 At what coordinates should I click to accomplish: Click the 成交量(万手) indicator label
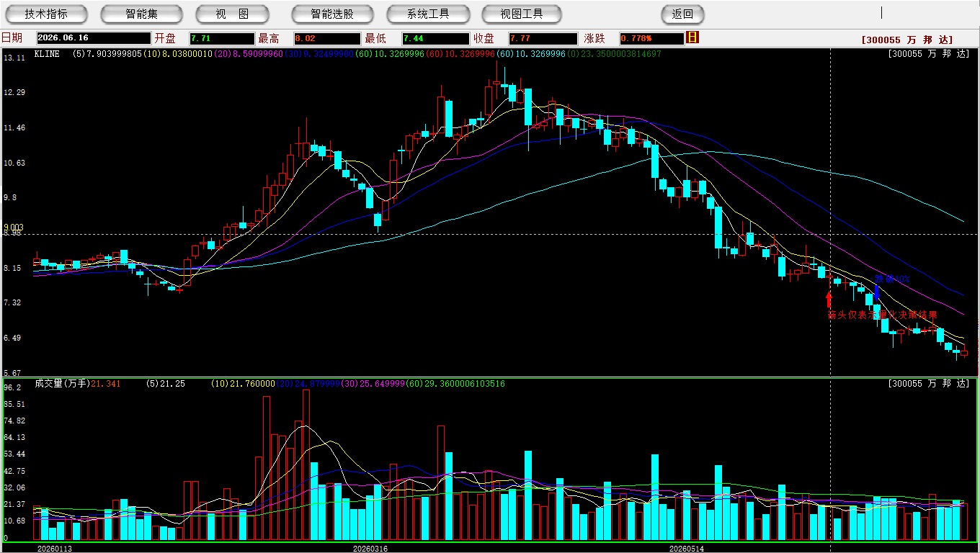[62, 384]
